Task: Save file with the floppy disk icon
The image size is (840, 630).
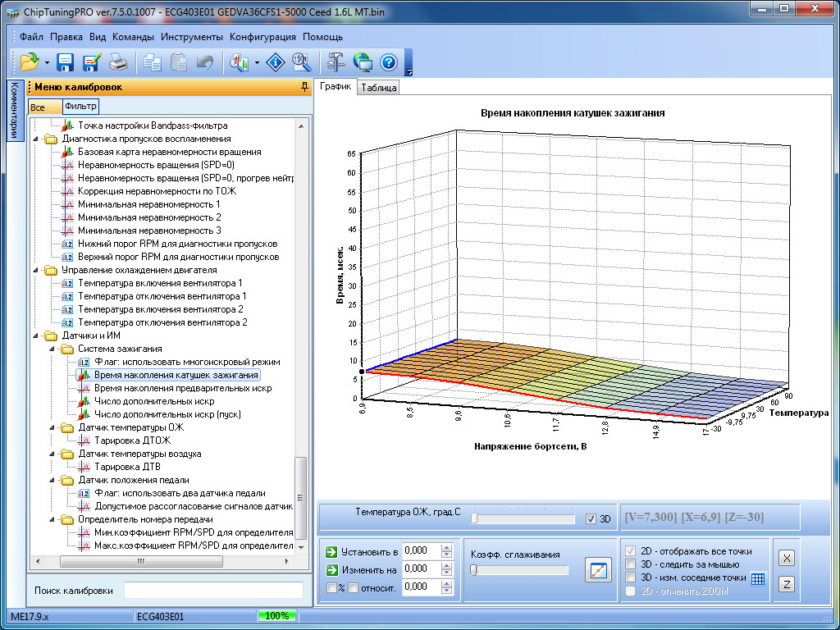Action: pos(66,62)
